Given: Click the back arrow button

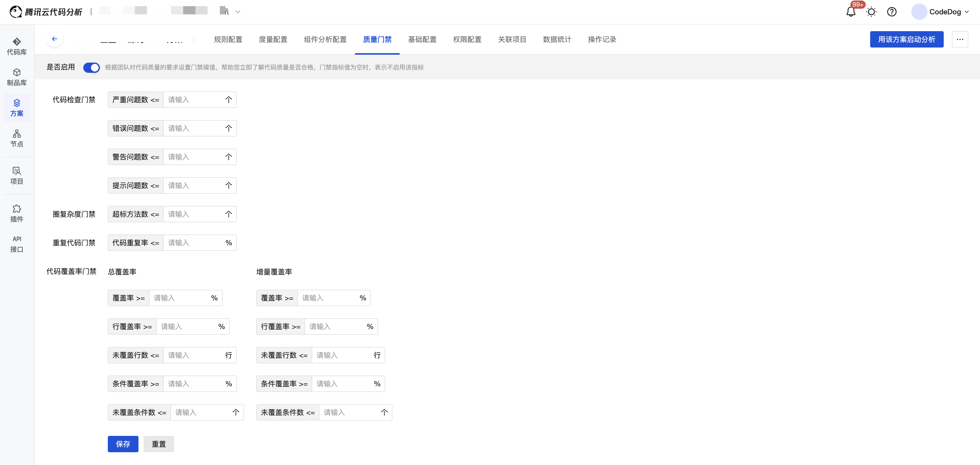Looking at the screenshot, I should pyautogui.click(x=55, y=39).
